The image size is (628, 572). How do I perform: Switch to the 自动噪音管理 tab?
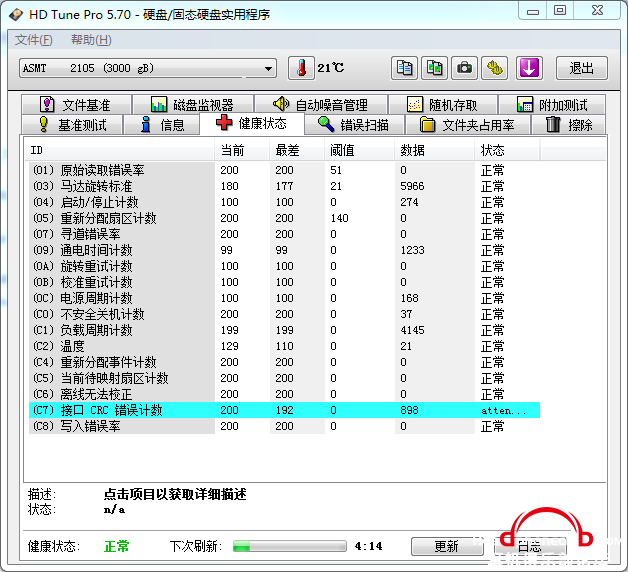coord(321,105)
